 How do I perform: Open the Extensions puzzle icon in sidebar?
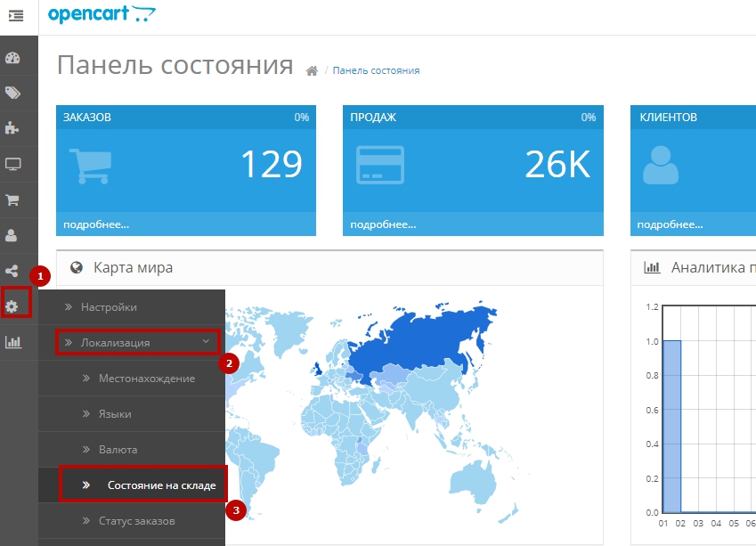pyautogui.click(x=12, y=128)
